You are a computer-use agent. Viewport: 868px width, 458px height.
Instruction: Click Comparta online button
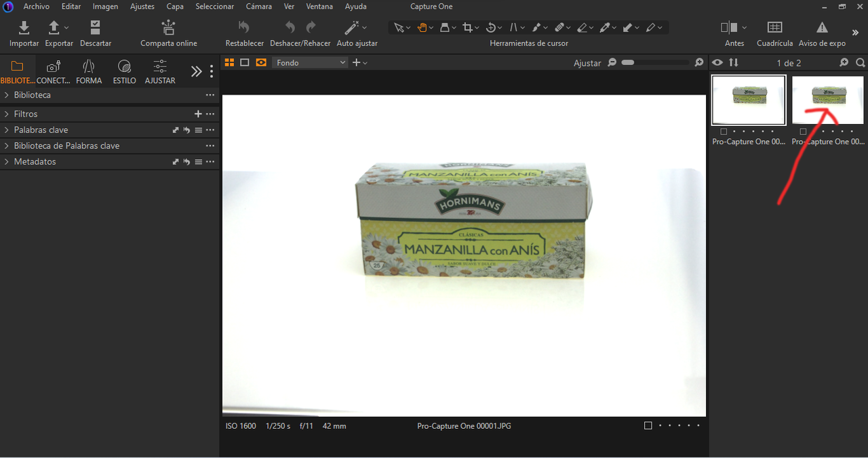click(169, 34)
